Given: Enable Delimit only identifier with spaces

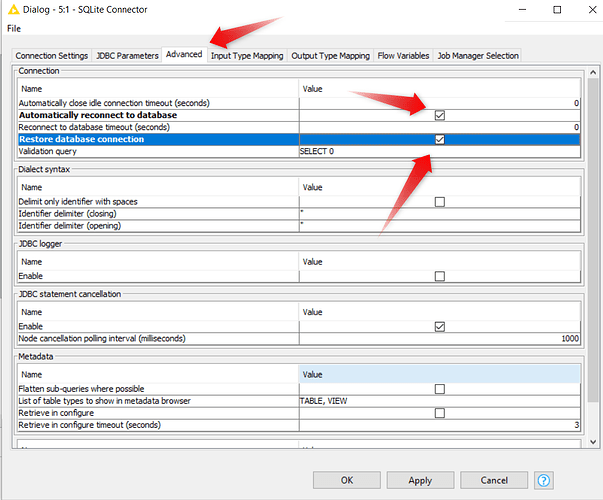Looking at the screenshot, I should pos(440,202).
